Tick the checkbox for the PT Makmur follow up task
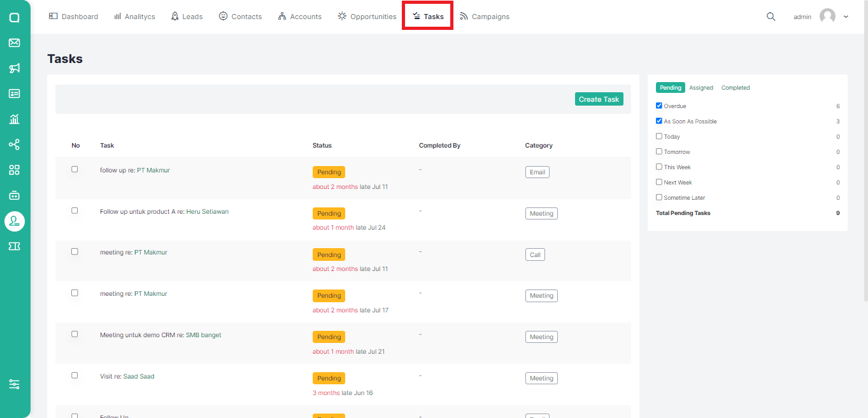Image resolution: width=868 pixels, height=418 pixels. (x=75, y=169)
